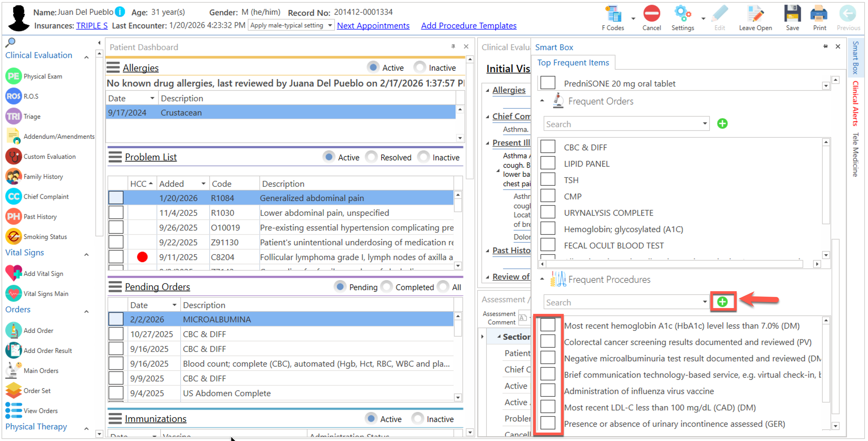Open the male-typical setting dropdown
868x441 pixels.
(330, 25)
